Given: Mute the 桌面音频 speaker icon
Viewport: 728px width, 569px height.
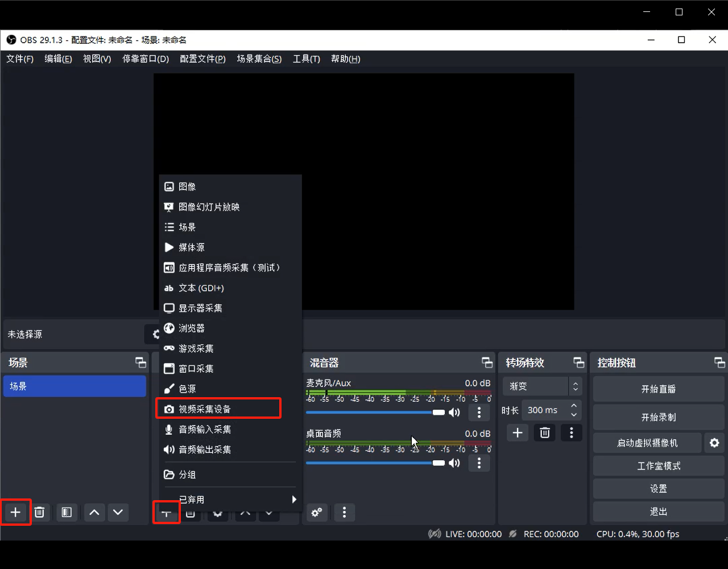Looking at the screenshot, I should pyautogui.click(x=454, y=463).
